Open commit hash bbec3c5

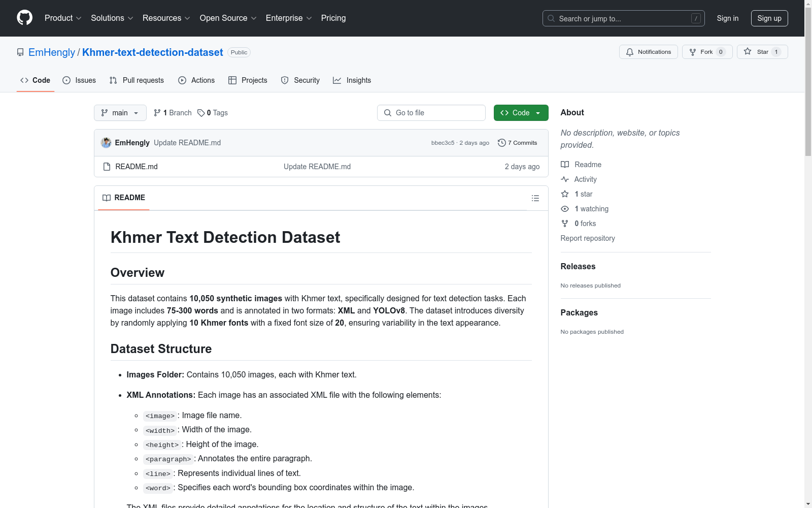coord(443,143)
